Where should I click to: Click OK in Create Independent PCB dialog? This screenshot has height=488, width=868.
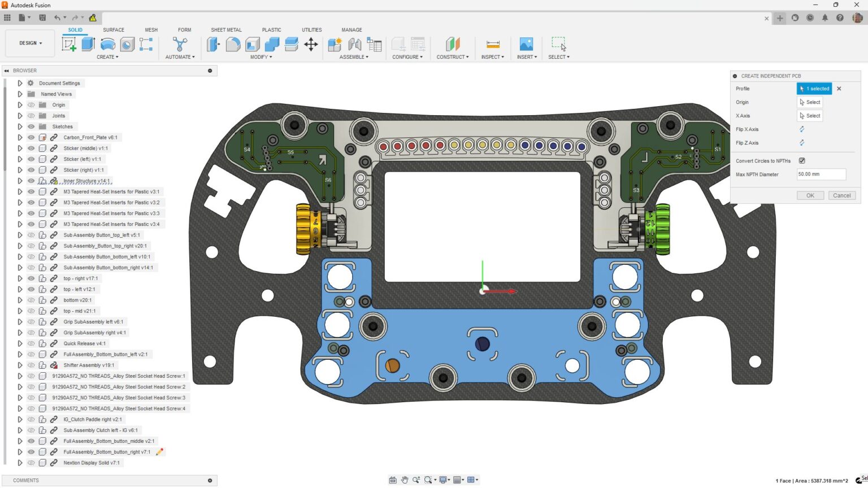(810, 195)
